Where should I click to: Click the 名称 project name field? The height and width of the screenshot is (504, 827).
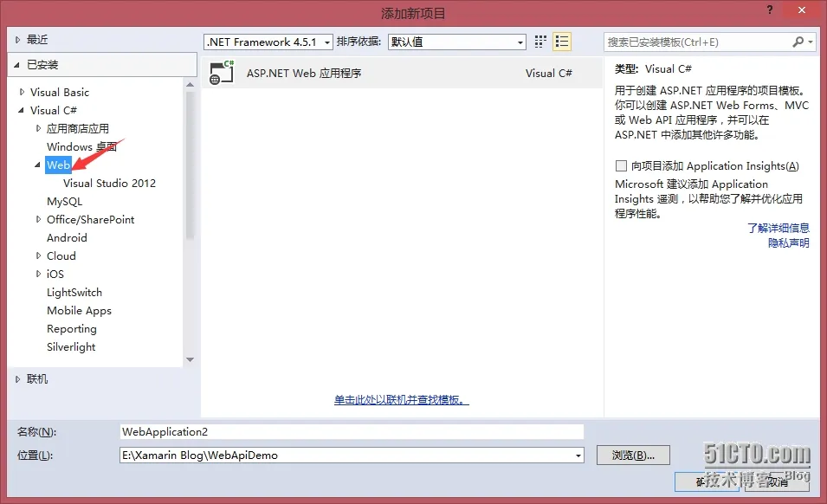pos(352,432)
